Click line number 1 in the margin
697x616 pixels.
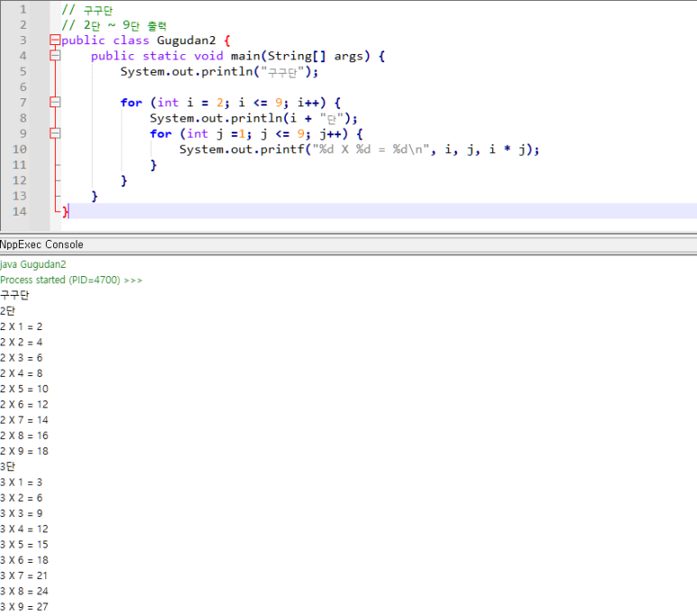coord(23,9)
